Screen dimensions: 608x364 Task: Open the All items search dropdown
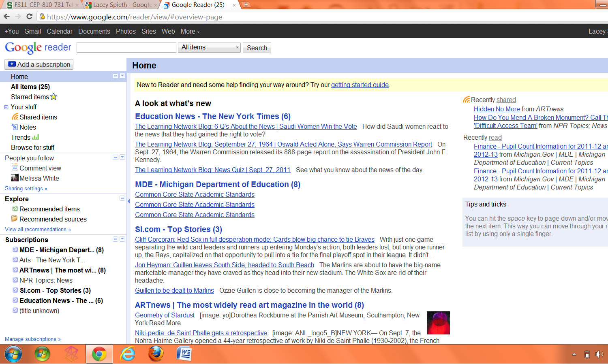209,47
